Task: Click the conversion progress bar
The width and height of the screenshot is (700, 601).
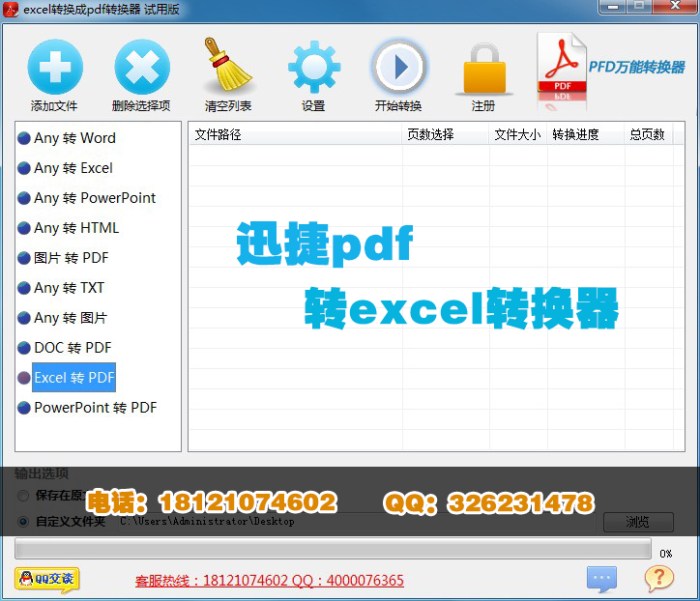Action: [x=333, y=549]
